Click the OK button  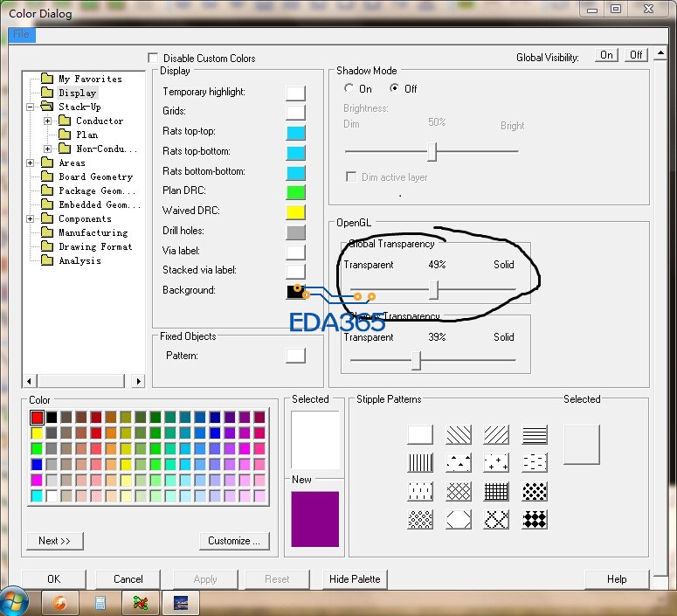click(x=54, y=579)
